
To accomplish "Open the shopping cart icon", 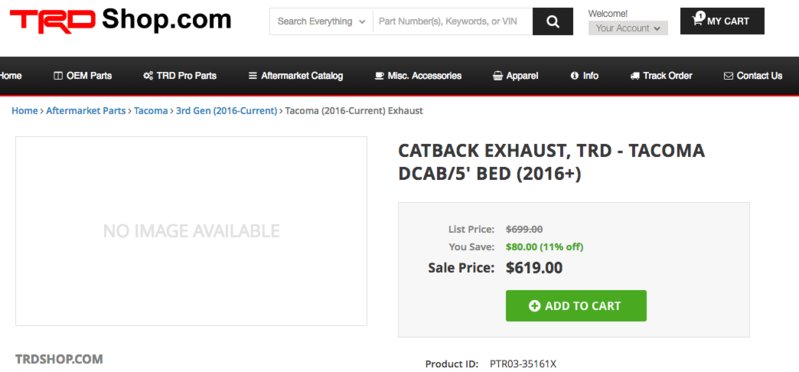I will click(x=698, y=20).
